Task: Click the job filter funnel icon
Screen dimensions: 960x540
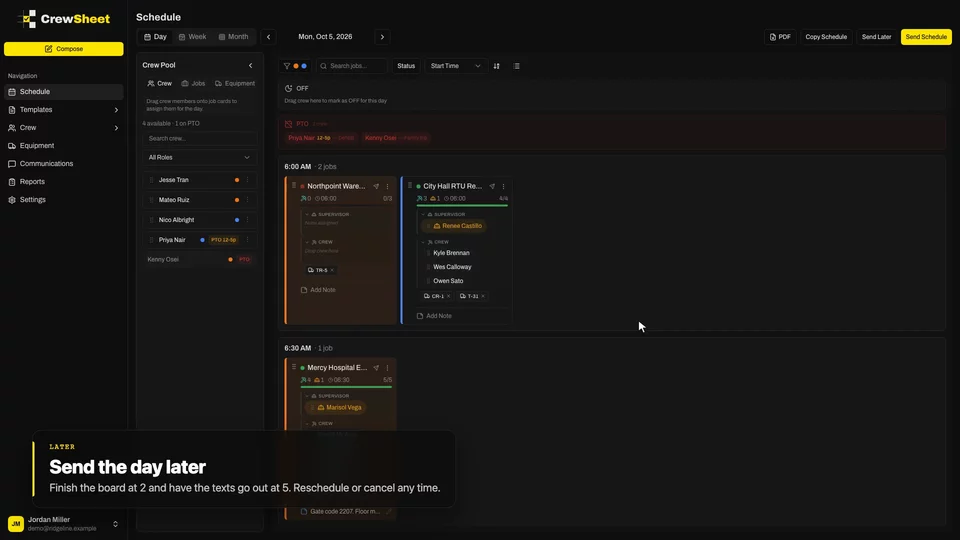Action: 287,66
